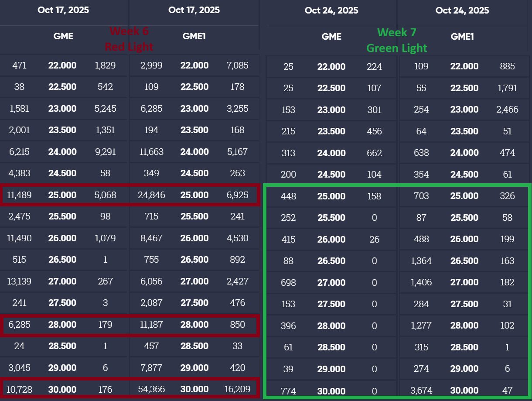Screen dimensions: 532x401
Task: Select 13,139 in the GME 27.000 row
Action: [x=20, y=281]
